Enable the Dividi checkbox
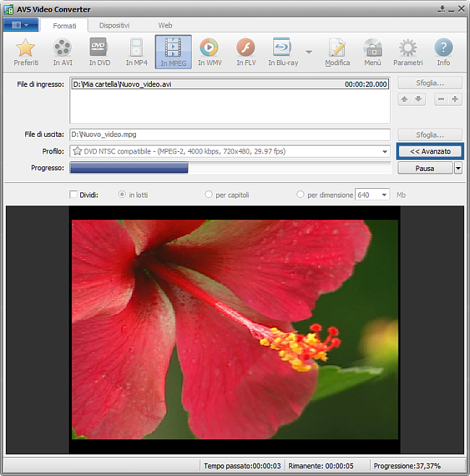This screenshot has width=470, height=476. pos(73,195)
